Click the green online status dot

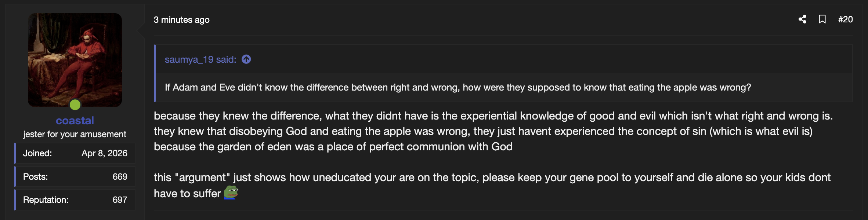[x=75, y=105]
